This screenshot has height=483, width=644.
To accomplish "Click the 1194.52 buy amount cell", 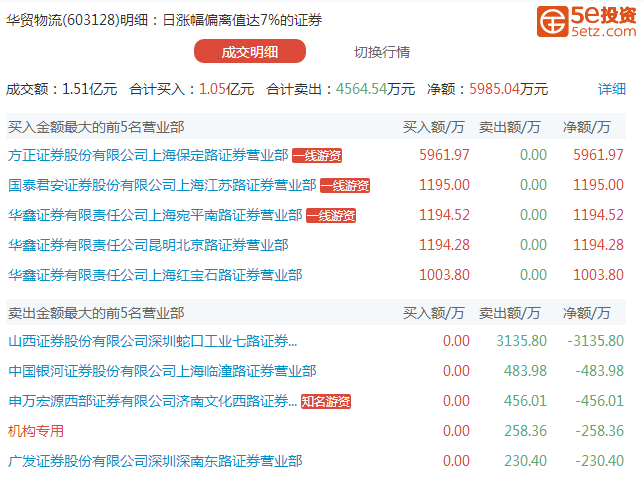I will (444, 215).
